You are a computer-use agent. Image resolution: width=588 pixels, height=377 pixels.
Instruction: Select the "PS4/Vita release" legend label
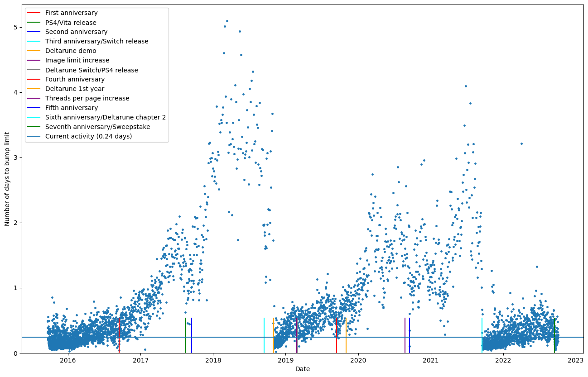point(71,22)
